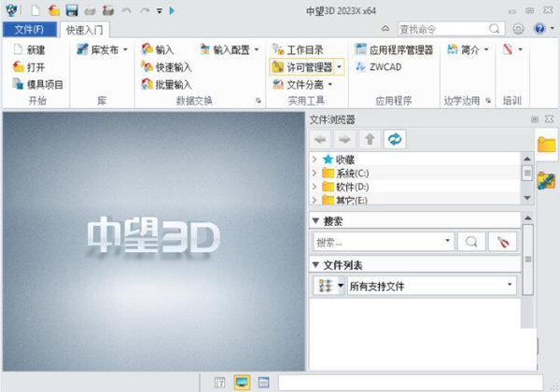The image size is (560, 392).
Task: Open the 数据交换 group dialog launcher
Action: [259, 101]
